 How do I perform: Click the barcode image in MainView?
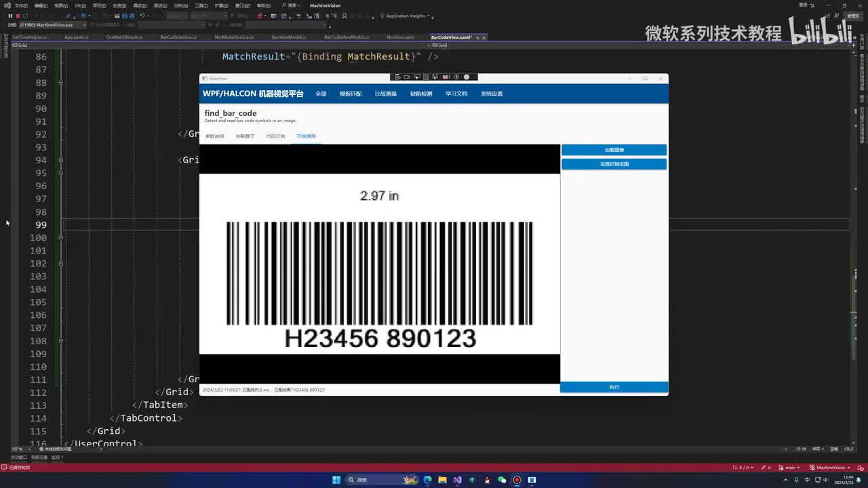coord(380,264)
